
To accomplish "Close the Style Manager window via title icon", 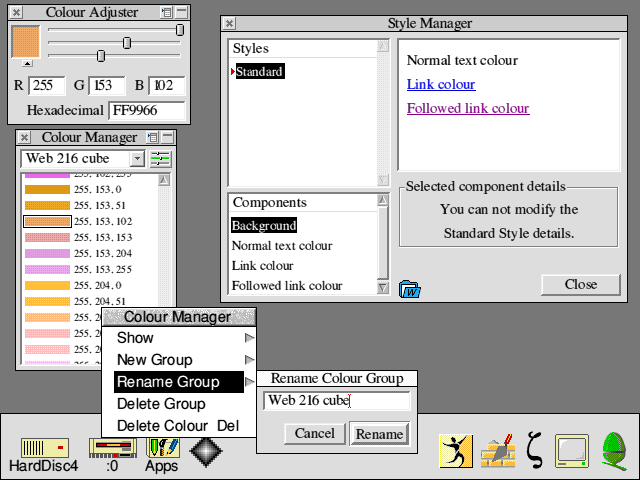I will click(229, 23).
